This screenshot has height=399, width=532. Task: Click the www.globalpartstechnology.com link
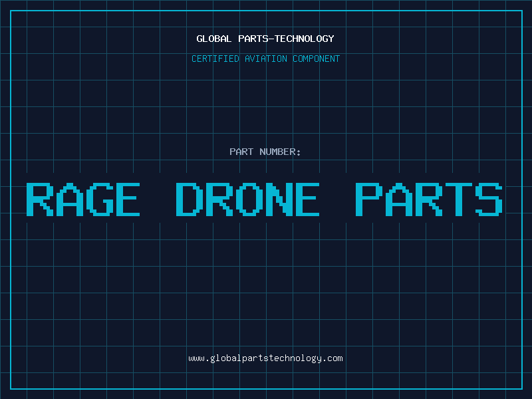pos(265,358)
